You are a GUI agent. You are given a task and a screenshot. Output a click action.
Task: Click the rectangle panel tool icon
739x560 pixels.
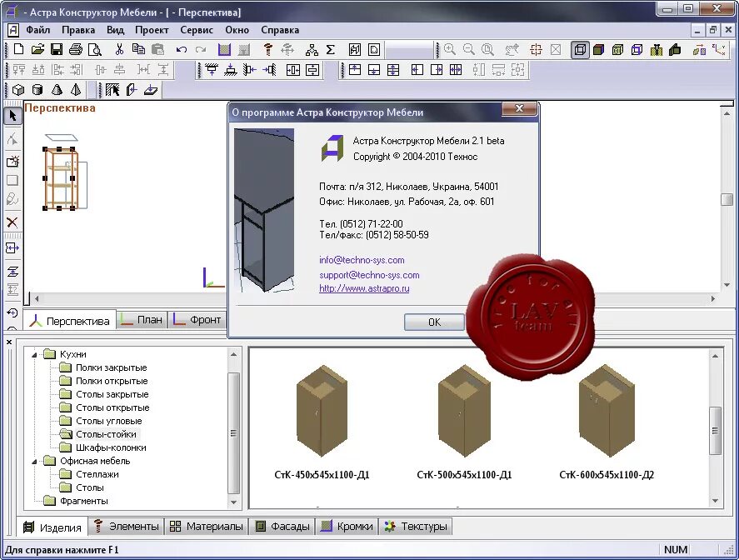tap(12, 181)
